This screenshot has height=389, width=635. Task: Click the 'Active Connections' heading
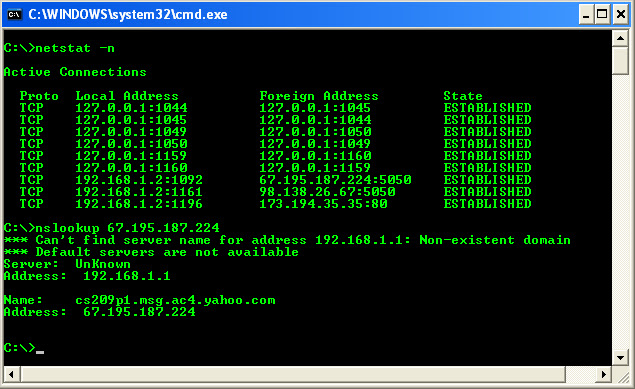(75, 72)
